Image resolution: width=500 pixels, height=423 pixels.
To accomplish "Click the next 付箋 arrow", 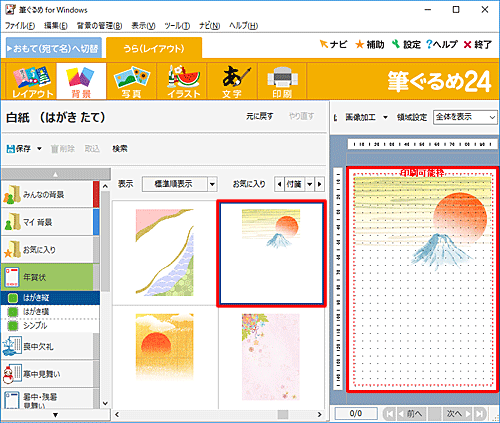I will click(320, 184).
